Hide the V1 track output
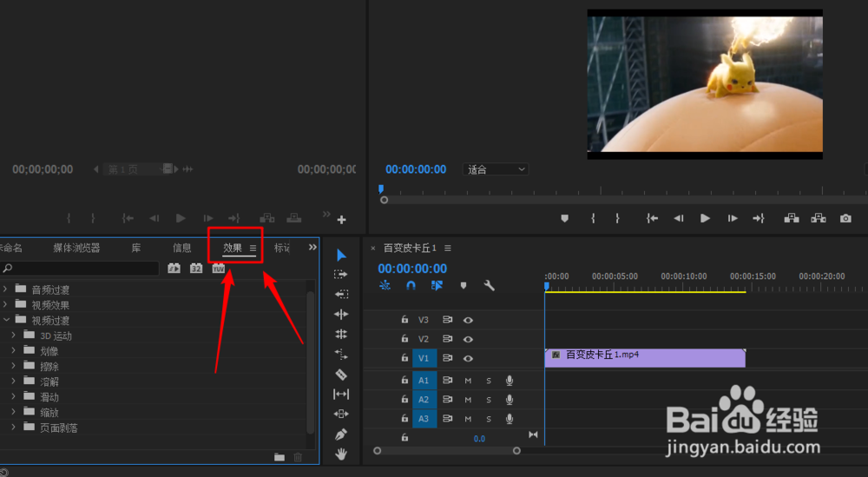868x477 pixels. click(x=468, y=359)
